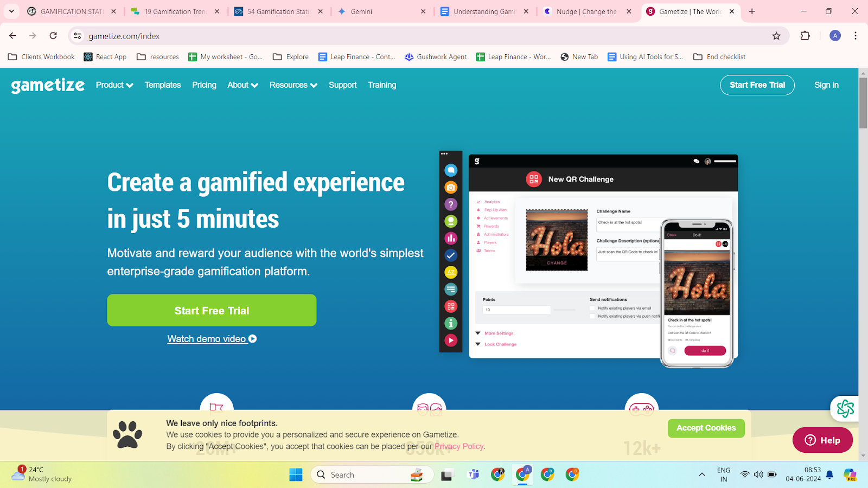Open the React App bookmark

coord(105,57)
